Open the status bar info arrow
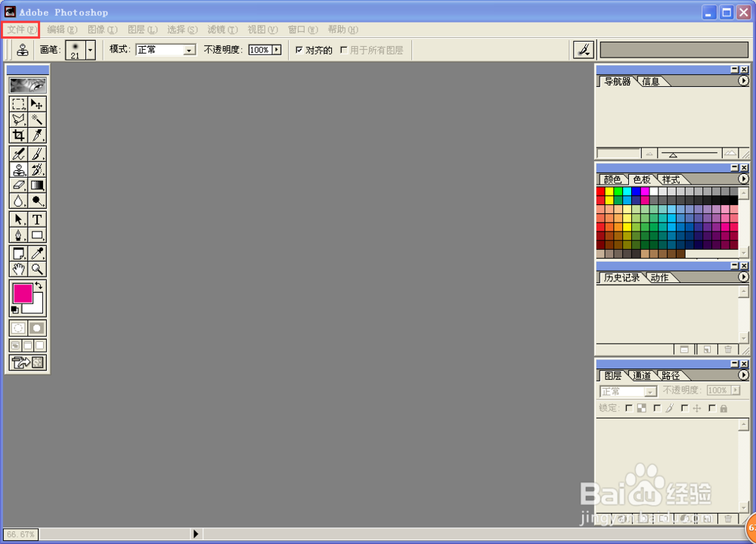Image resolution: width=756 pixels, height=544 pixels. [x=195, y=534]
